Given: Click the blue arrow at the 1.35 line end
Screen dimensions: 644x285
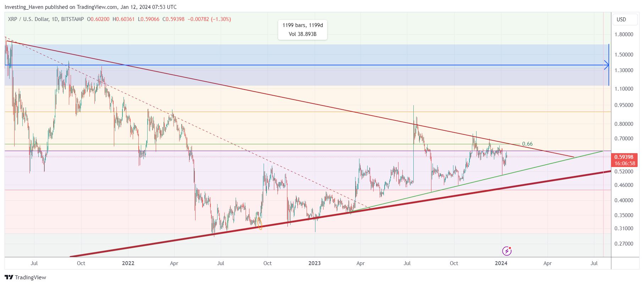Looking at the screenshot, I should click(x=606, y=65).
